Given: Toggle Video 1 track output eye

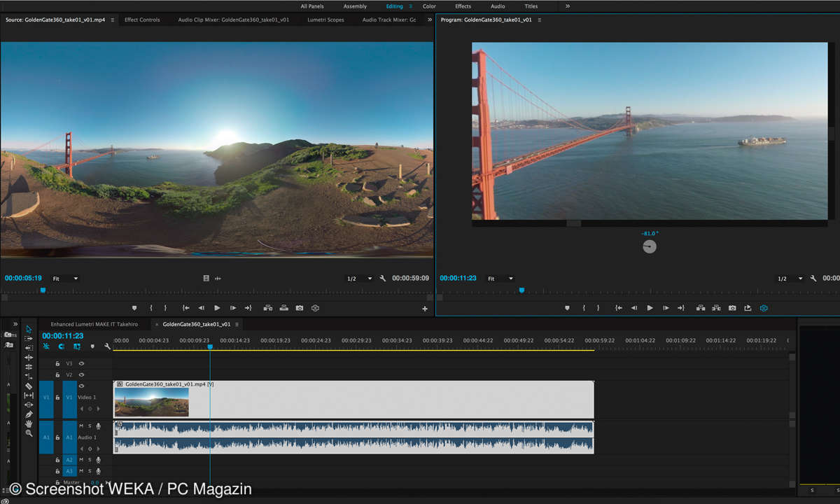Looking at the screenshot, I should 81,386.
